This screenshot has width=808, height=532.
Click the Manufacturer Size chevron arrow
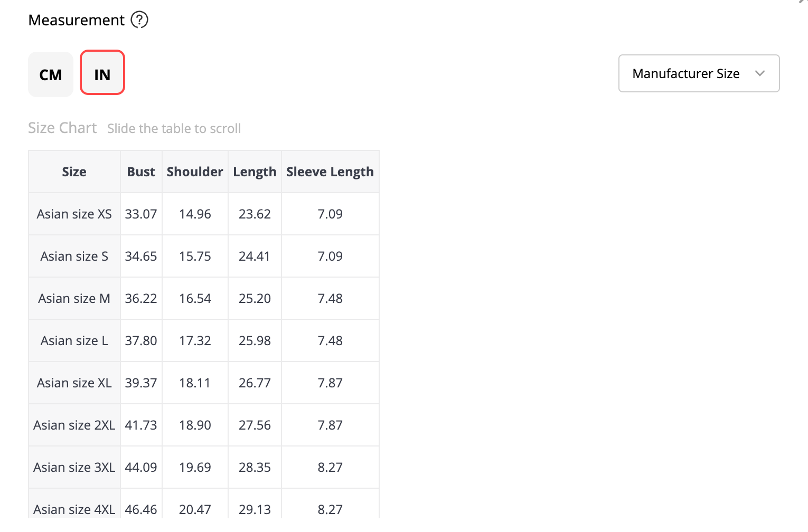(760, 73)
